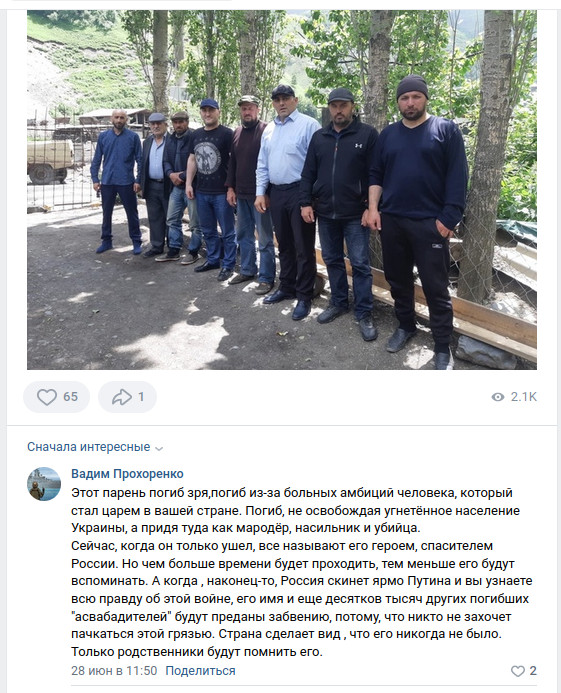The width and height of the screenshot is (561, 693).
Task: Open the Вадим Прохоренко name link
Action: coord(127,474)
